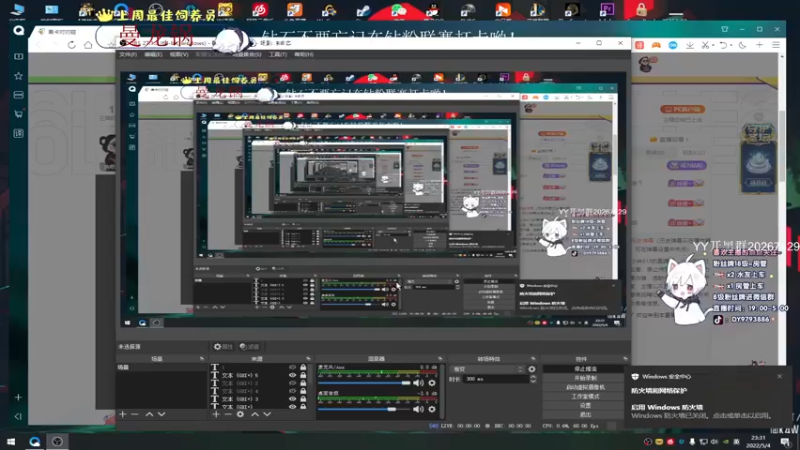Image resolution: width=800 pixels, height=450 pixels.
Task: Open shopping cart icon in browser sidebar
Action: tap(18, 114)
